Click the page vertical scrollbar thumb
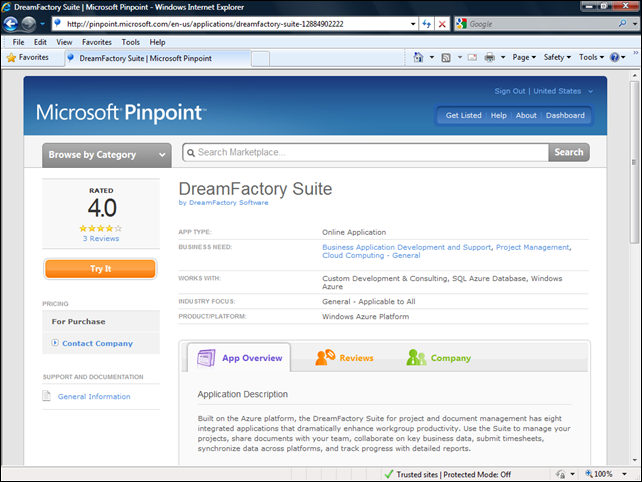The image size is (642, 482). (x=634, y=162)
